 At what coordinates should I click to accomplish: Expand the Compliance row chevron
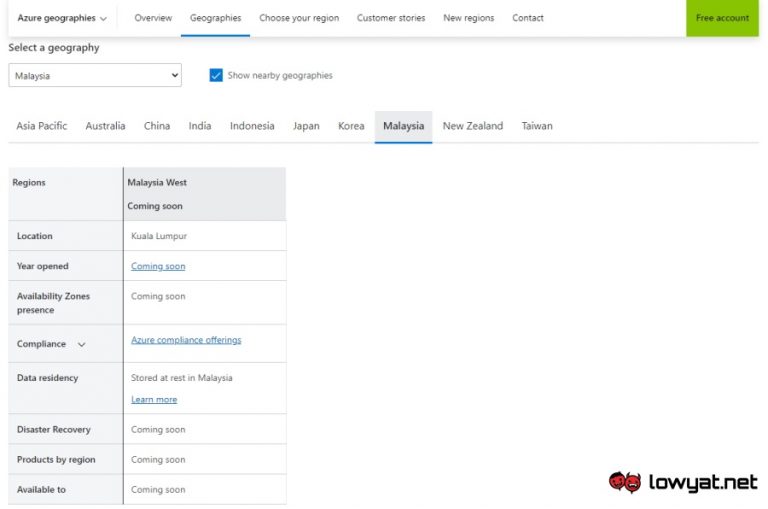coord(82,345)
